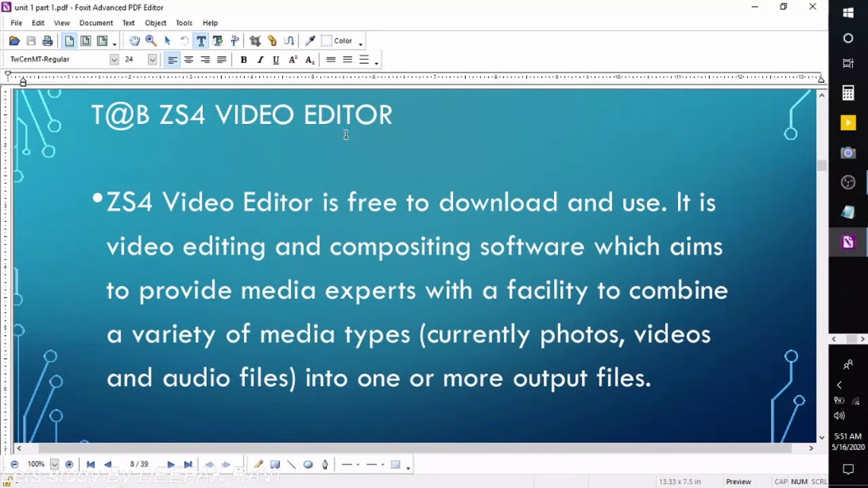Image resolution: width=868 pixels, height=488 pixels.
Task: Select single page layout view
Action: pyautogui.click(x=69, y=41)
